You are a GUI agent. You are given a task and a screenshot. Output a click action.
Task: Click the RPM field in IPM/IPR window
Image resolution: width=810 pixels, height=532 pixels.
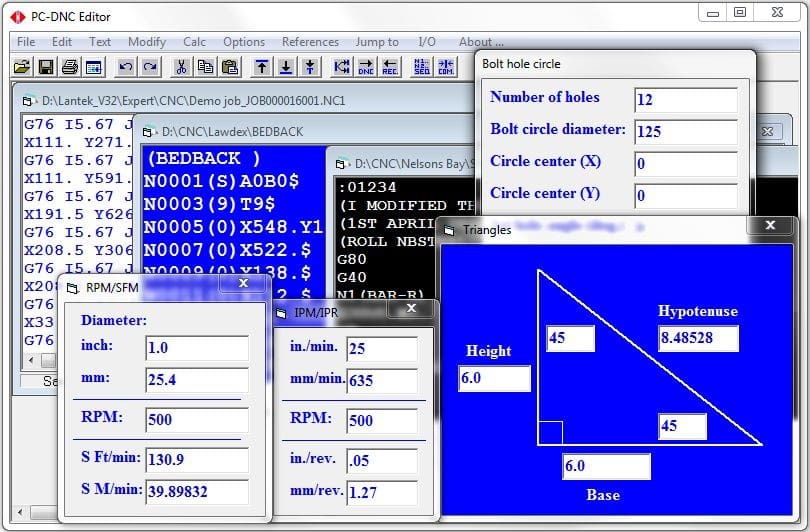[382, 421]
